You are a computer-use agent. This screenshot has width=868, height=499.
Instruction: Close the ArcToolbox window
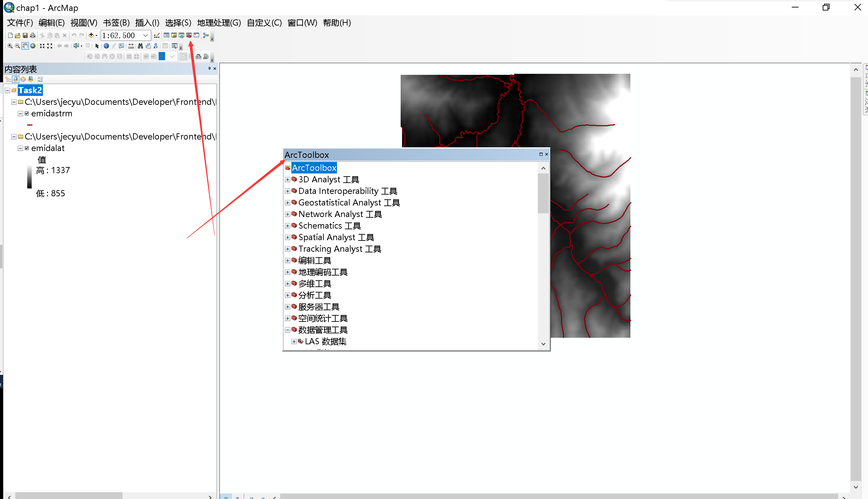[x=547, y=154]
